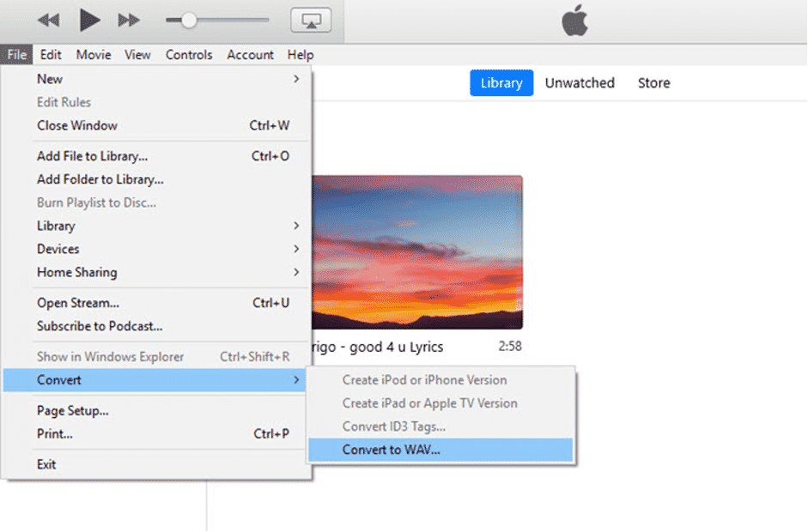The image size is (808, 532).
Task: Click Exit to quit iTunes
Action: [46, 464]
